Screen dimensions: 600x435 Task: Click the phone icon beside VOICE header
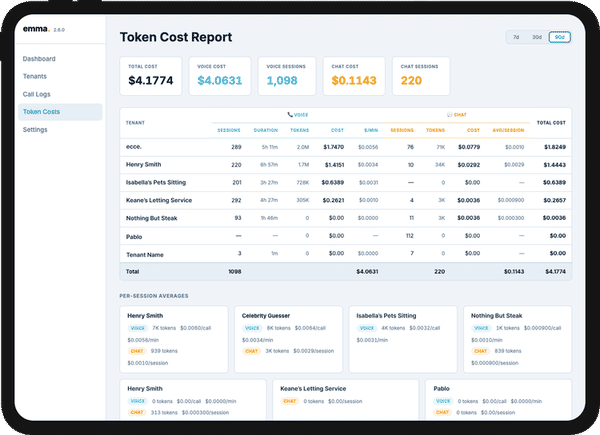pos(290,114)
